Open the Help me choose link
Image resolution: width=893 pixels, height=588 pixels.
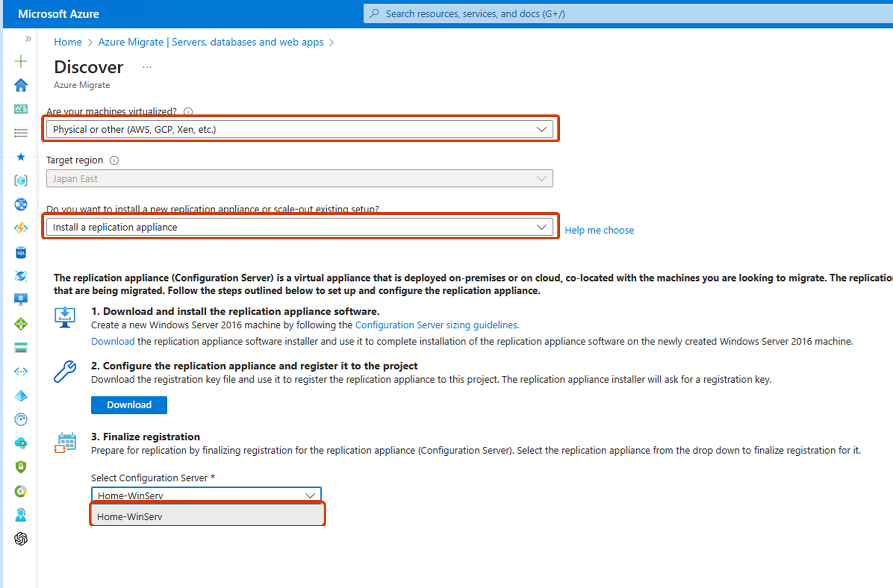pyautogui.click(x=599, y=230)
